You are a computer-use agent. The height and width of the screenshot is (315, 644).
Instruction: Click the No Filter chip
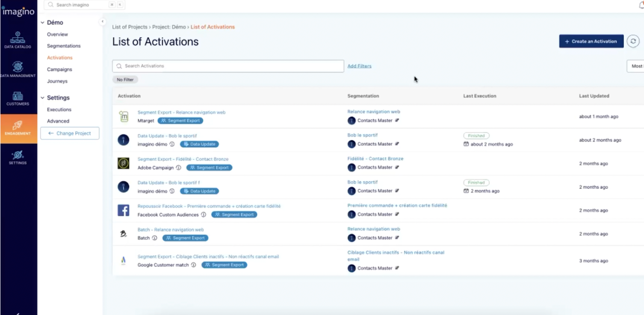[x=125, y=80]
